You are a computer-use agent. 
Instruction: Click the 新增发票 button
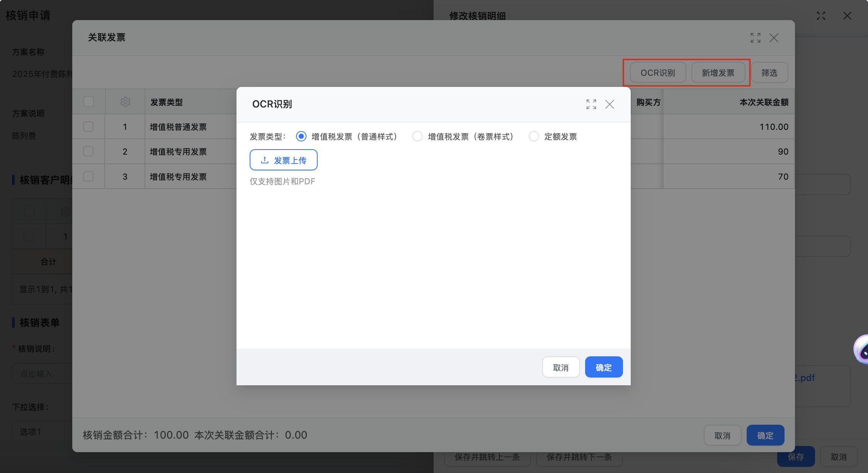pos(718,73)
